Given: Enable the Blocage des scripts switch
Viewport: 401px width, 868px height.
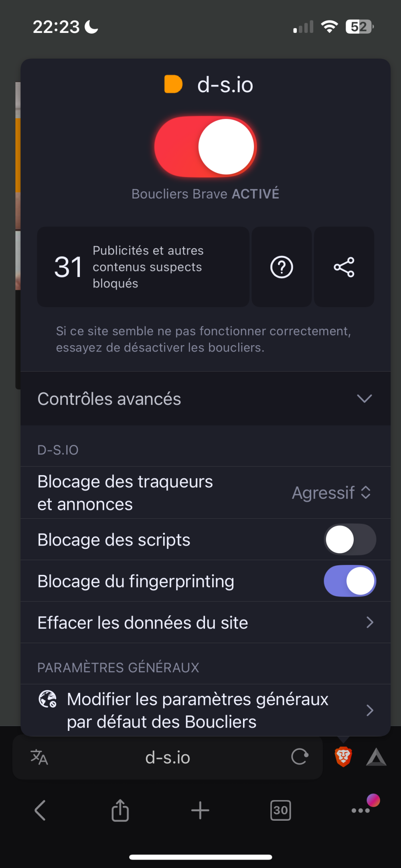Looking at the screenshot, I should (350, 539).
